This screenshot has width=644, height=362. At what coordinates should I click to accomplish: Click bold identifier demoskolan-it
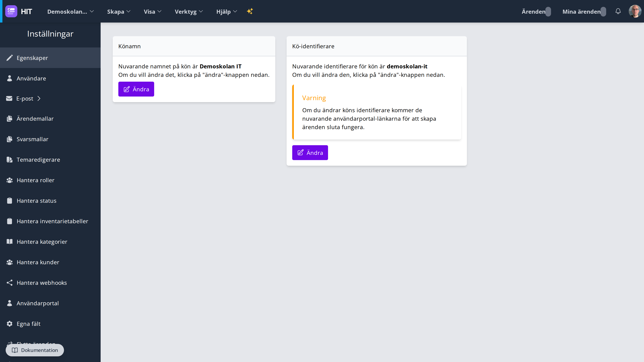click(x=407, y=66)
